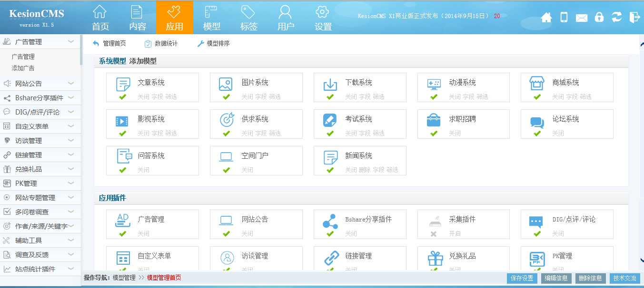Toggle the grey X status under 采集插件
This screenshot has width=644, height=288.
tap(434, 234)
